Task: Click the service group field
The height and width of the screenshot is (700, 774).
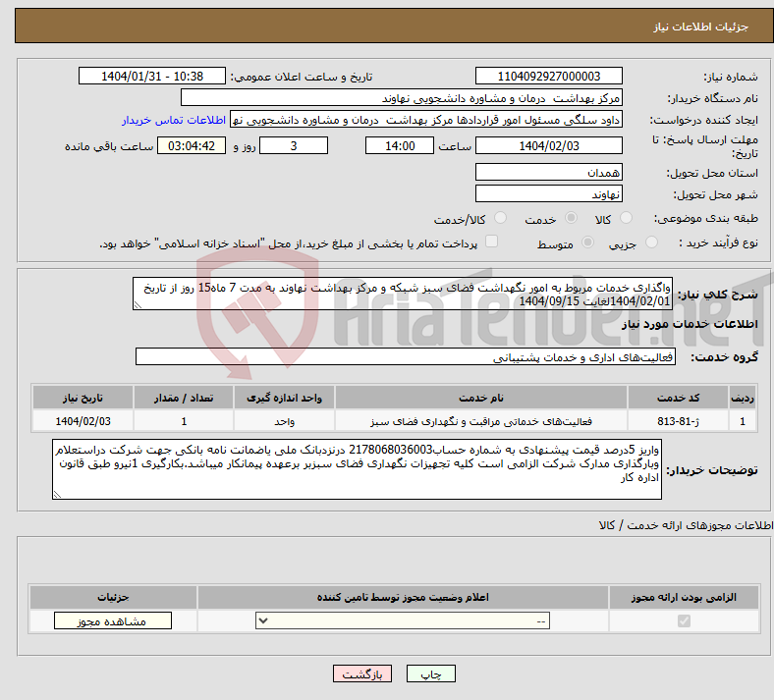Action: pyautogui.click(x=406, y=356)
